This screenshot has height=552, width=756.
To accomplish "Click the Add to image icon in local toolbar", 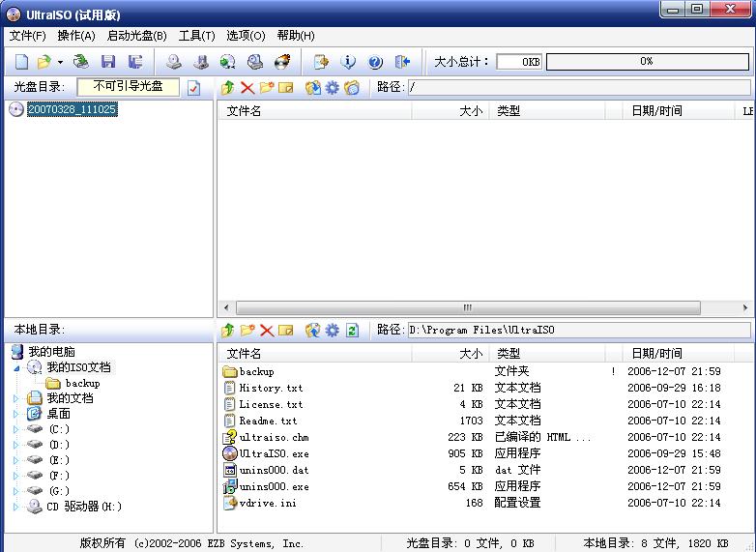I will [313, 331].
